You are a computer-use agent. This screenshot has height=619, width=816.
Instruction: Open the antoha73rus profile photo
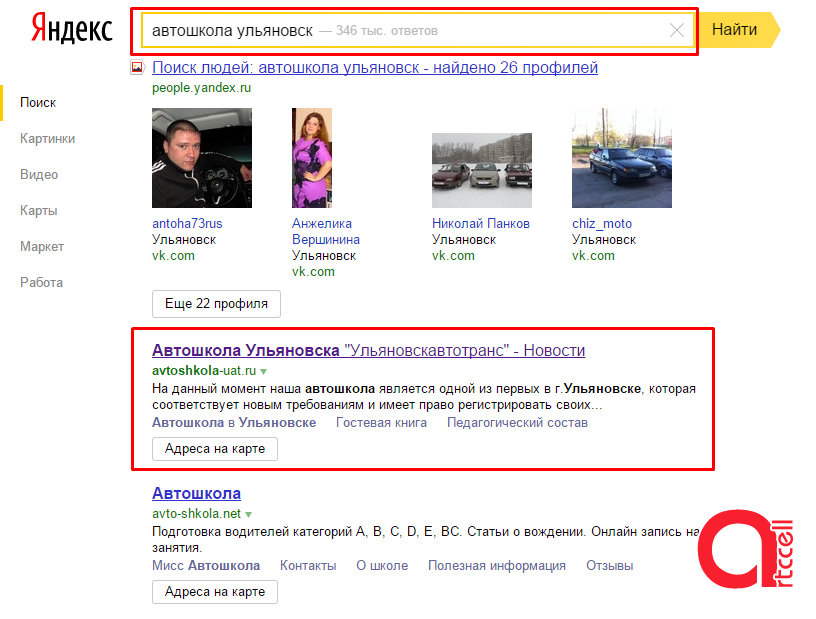(x=202, y=158)
